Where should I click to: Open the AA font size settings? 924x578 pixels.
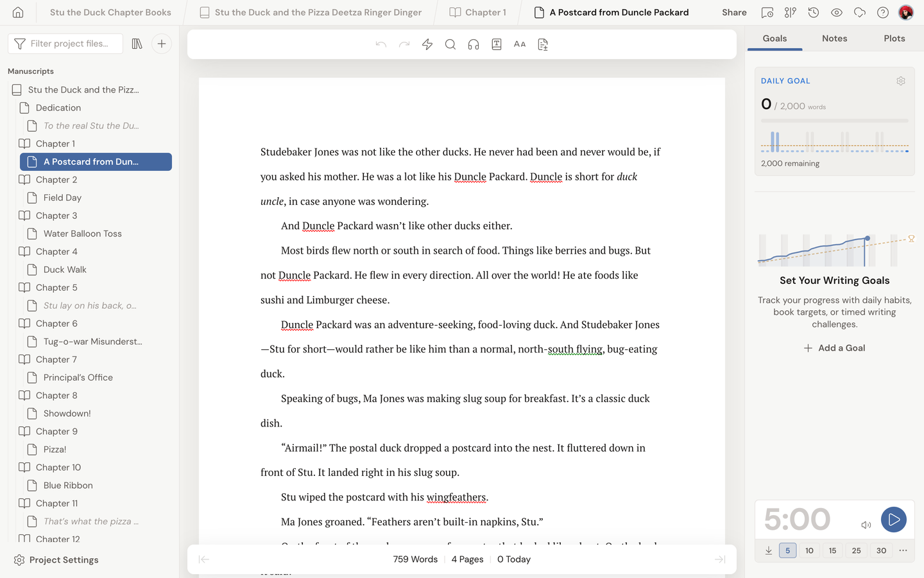(x=520, y=44)
